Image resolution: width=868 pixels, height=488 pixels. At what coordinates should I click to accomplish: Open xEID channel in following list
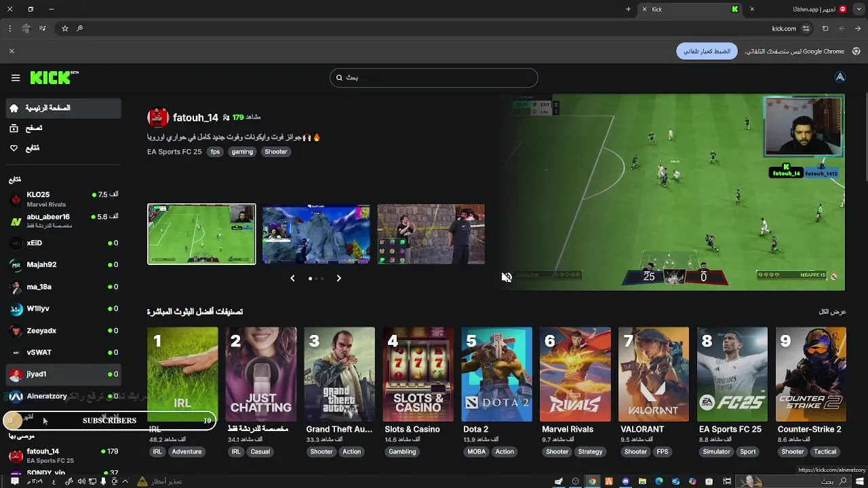coord(64,243)
